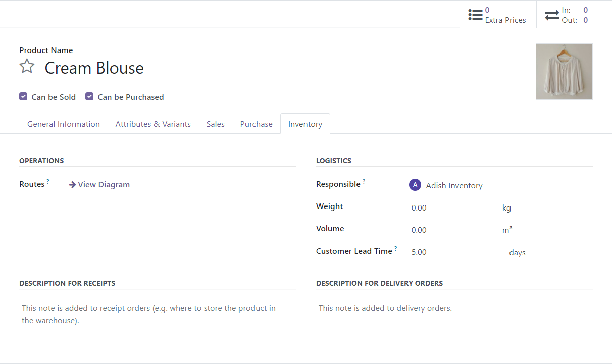Click the Description for Receipts note field

[158, 314]
